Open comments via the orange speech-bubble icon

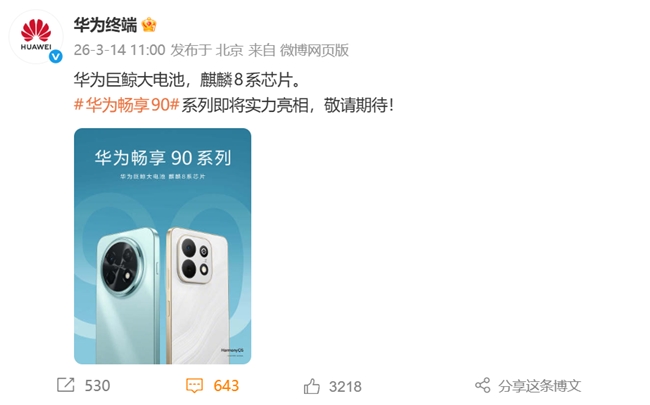click(x=194, y=386)
